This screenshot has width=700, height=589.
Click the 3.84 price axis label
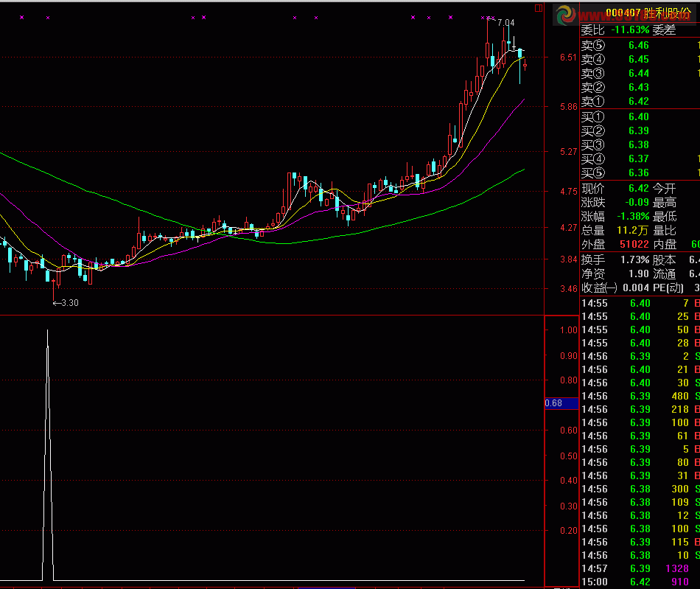click(569, 259)
